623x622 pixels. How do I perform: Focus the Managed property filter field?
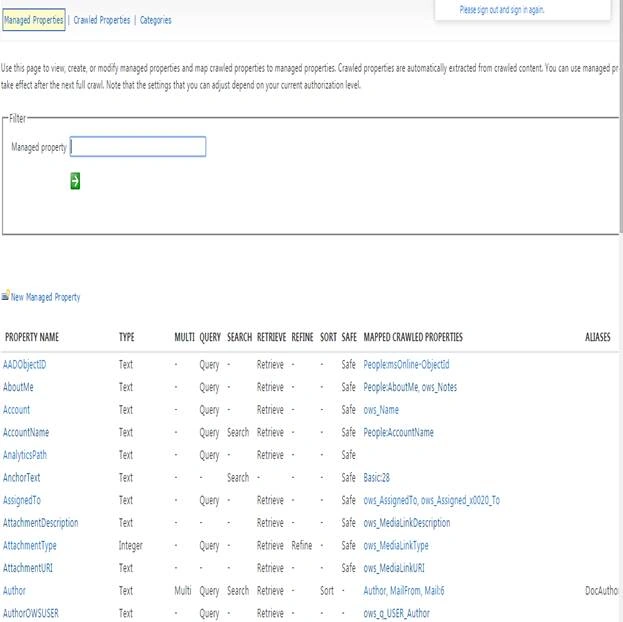138,147
